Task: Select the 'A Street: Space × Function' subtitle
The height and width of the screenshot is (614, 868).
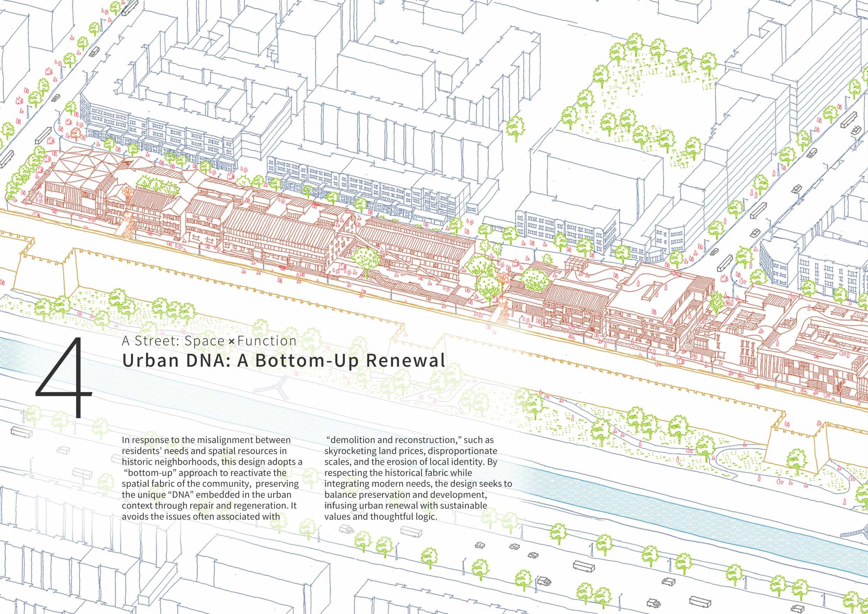Action: click(x=209, y=341)
